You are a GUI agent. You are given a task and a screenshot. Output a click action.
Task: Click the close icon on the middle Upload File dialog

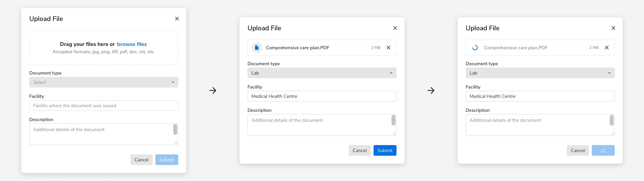point(395,28)
